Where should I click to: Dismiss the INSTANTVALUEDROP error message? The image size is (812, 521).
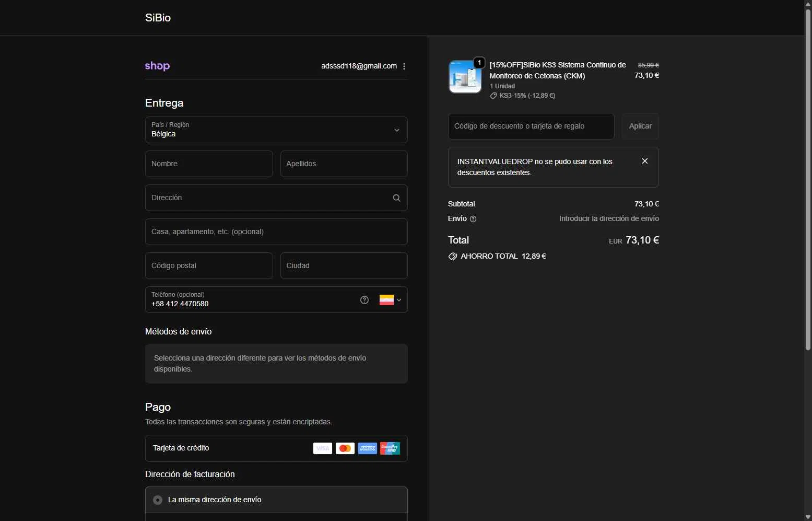click(645, 161)
